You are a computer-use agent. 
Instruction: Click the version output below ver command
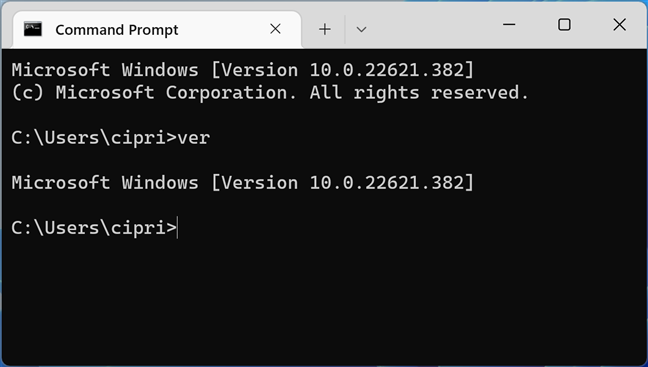(x=243, y=183)
